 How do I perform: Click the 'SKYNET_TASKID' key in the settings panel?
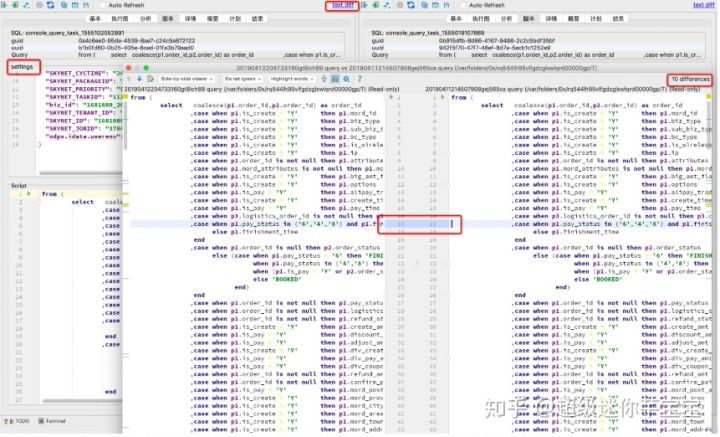(75, 97)
